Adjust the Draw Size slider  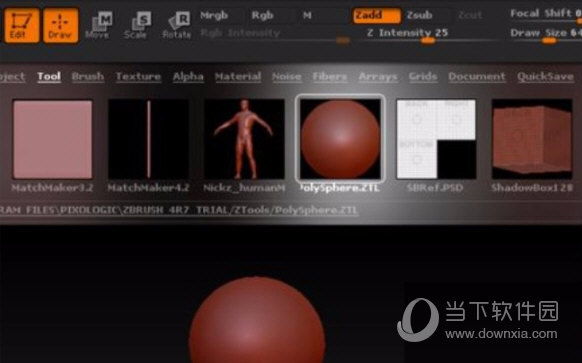tap(545, 36)
